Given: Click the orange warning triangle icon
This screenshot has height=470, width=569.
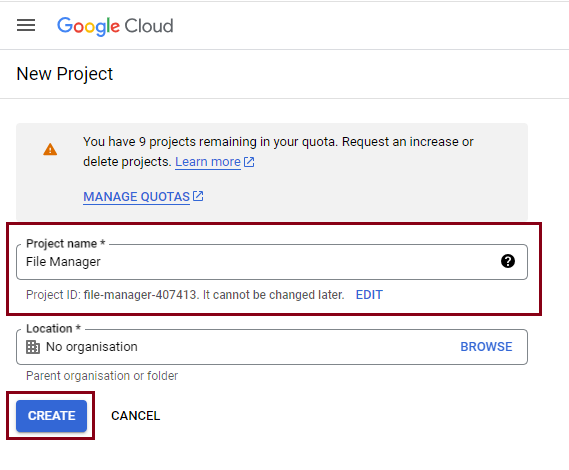Looking at the screenshot, I should click(50, 149).
